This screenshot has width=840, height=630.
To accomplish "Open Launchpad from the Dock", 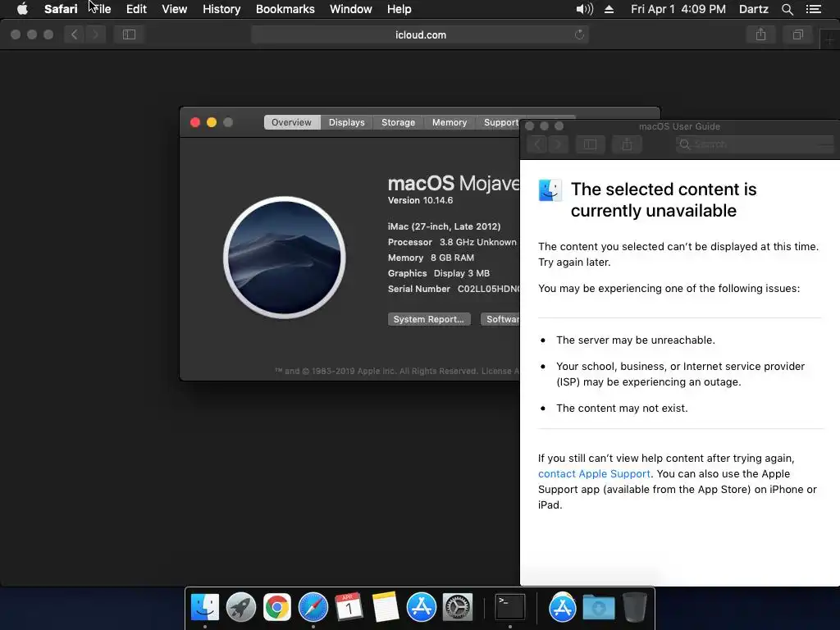I will (x=241, y=608).
